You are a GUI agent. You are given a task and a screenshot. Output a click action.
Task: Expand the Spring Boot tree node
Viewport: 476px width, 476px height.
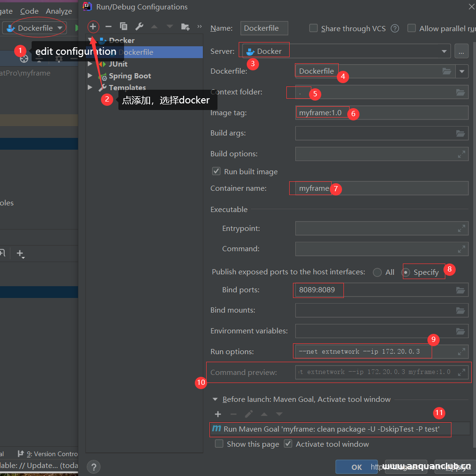pyautogui.click(x=90, y=76)
